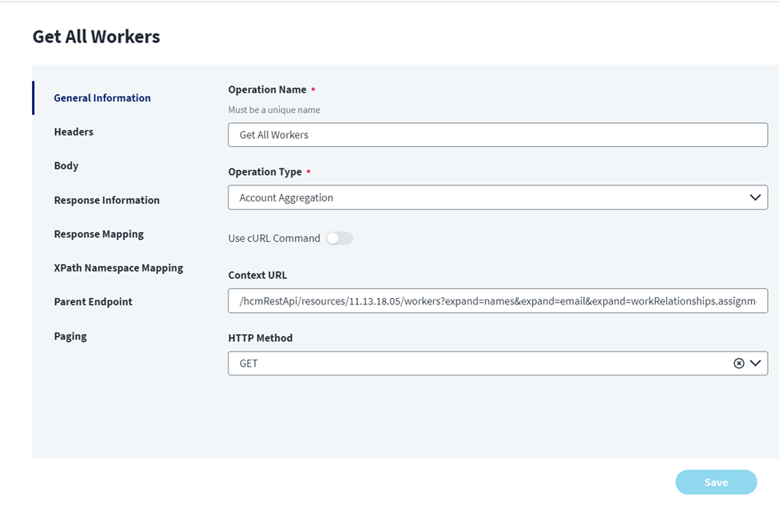The width and height of the screenshot is (779, 532).
Task: Select the Response Mapping section
Action: (99, 234)
